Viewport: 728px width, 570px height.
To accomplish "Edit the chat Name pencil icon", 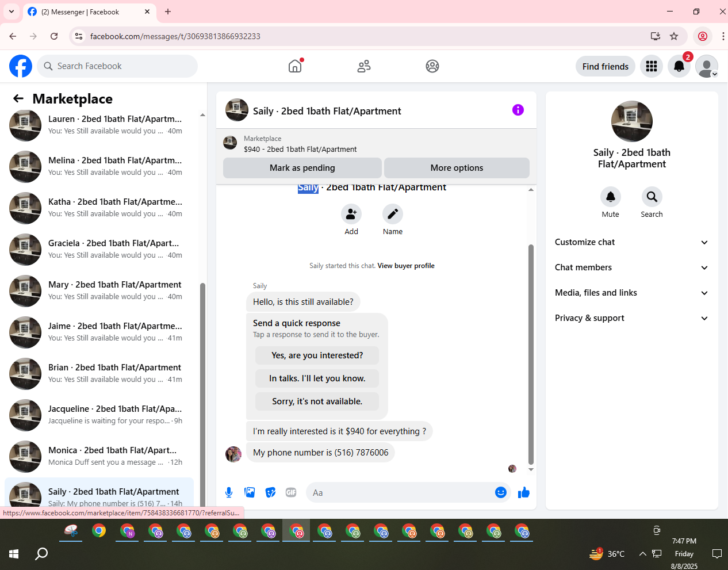I will [393, 214].
